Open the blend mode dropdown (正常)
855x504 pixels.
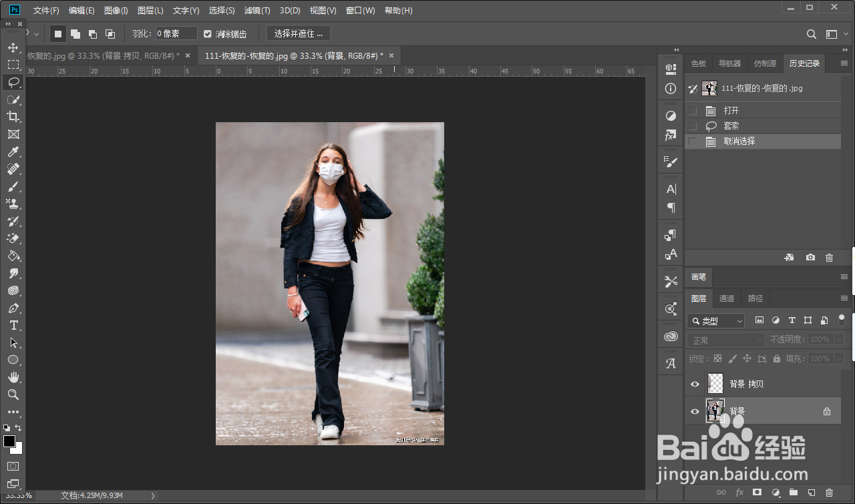(726, 340)
